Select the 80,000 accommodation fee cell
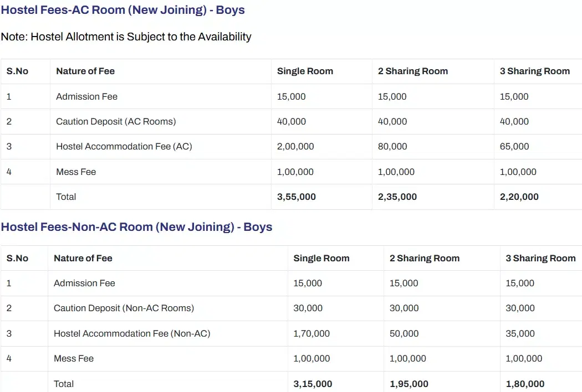 coord(392,147)
